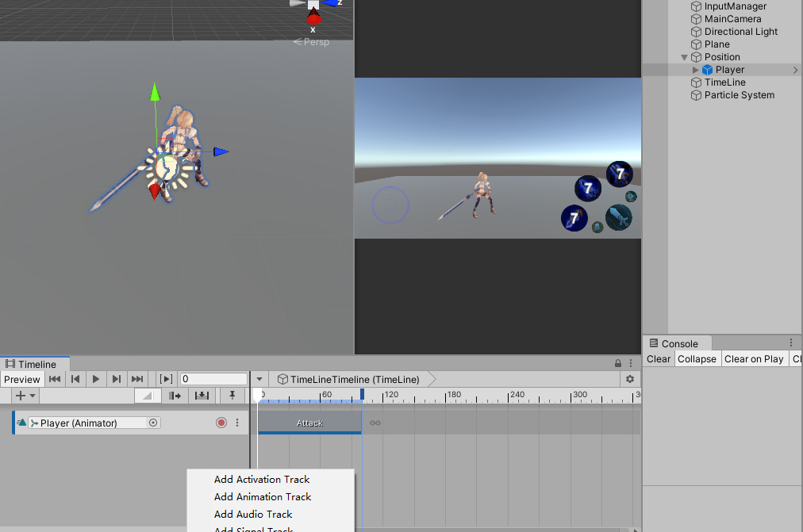Jump to the end of the timeline

136,379
